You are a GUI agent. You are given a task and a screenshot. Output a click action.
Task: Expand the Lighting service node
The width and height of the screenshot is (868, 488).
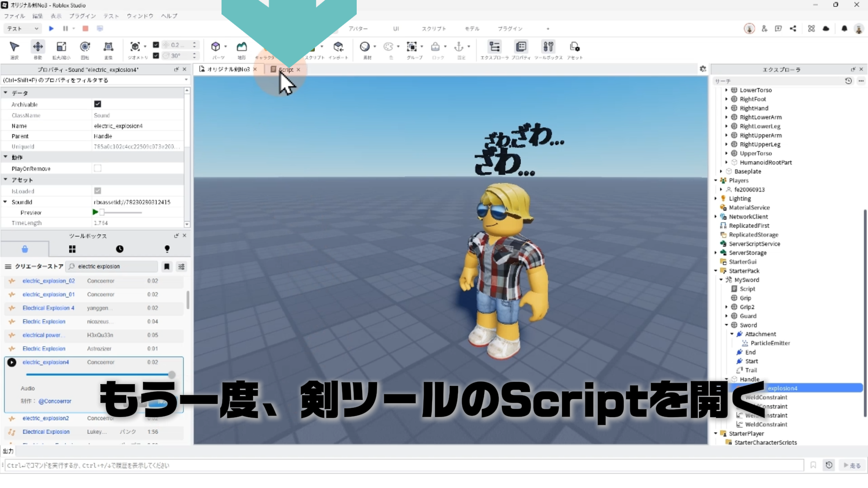[716, 198]
